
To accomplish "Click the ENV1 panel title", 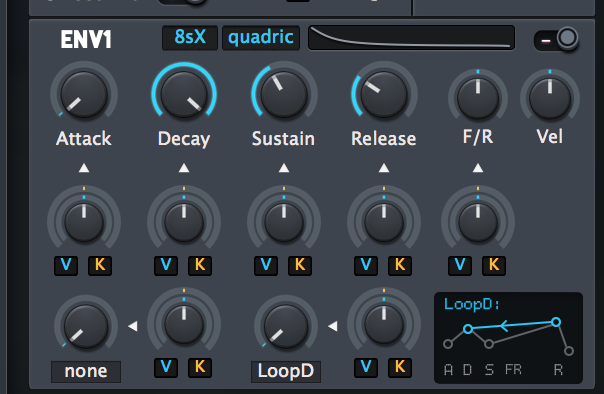I will (x=86, y=39).
